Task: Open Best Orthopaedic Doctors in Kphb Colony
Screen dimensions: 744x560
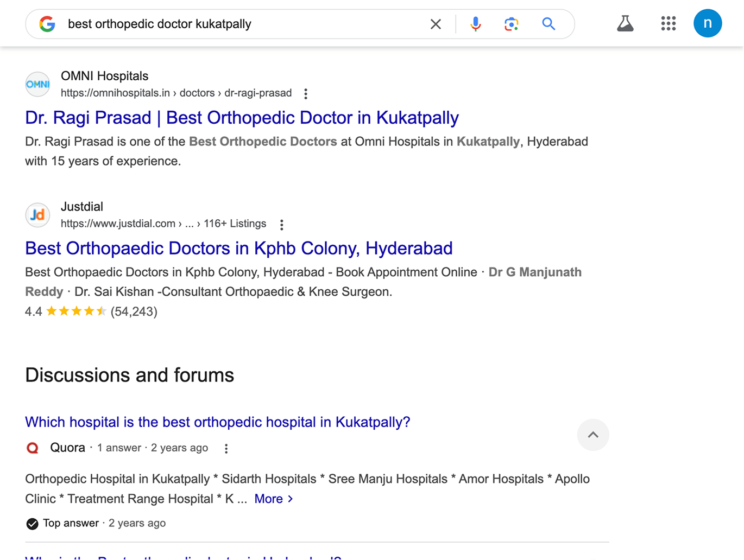Action: [x=239, y=248]
